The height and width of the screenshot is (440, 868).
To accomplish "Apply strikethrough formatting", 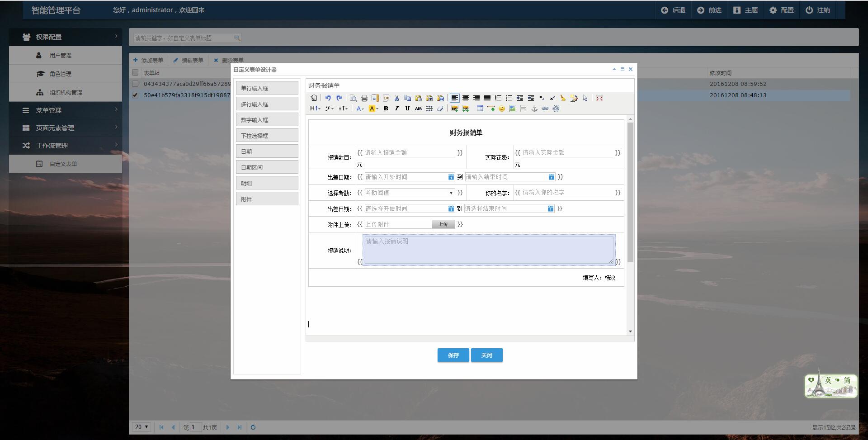I will pyautogui.click(x=419, y=109).
